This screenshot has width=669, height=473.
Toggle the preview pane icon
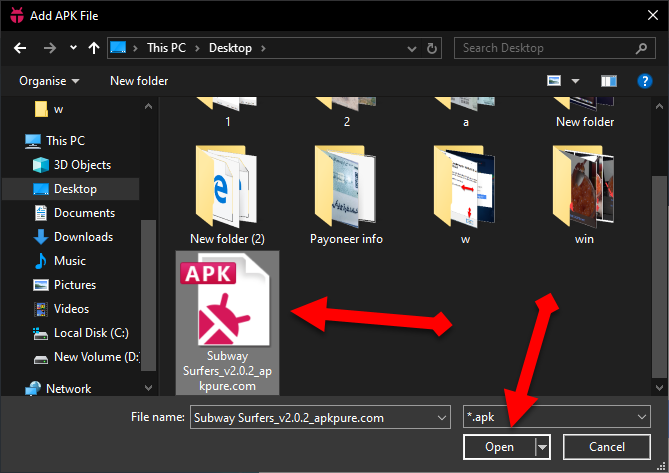pos(608,81)
